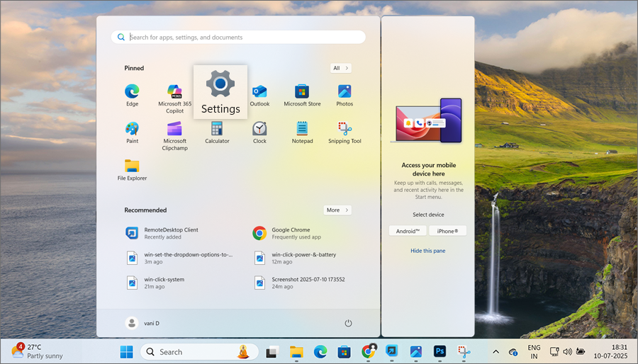638x364 pixels.
Task: Select Android device option
Action: [408, 231]
